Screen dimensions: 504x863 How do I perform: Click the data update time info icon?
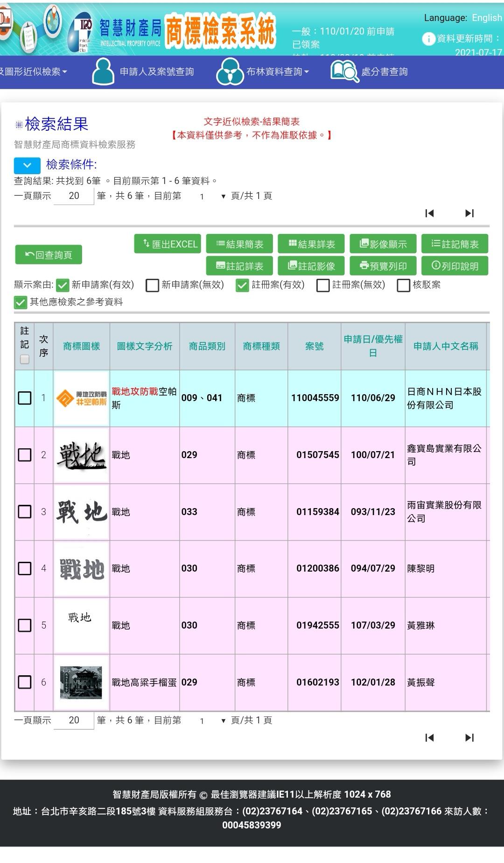click(x=428, y=39)
